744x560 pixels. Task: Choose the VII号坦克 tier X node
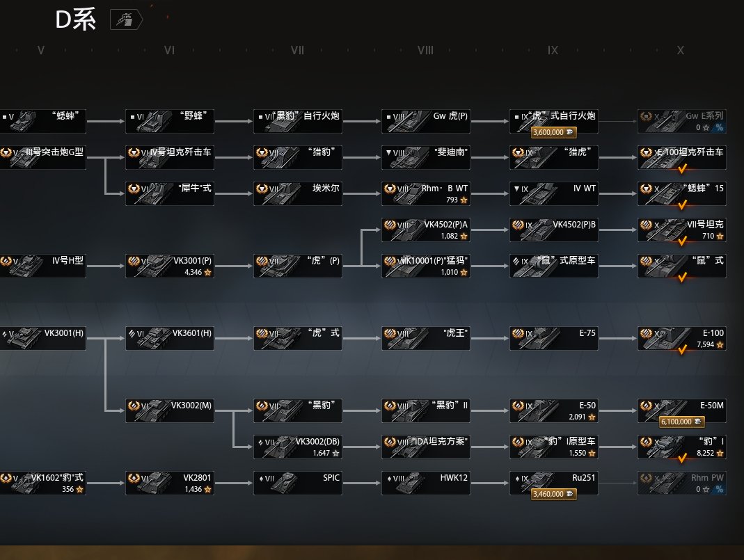click(x=681, y=230)
